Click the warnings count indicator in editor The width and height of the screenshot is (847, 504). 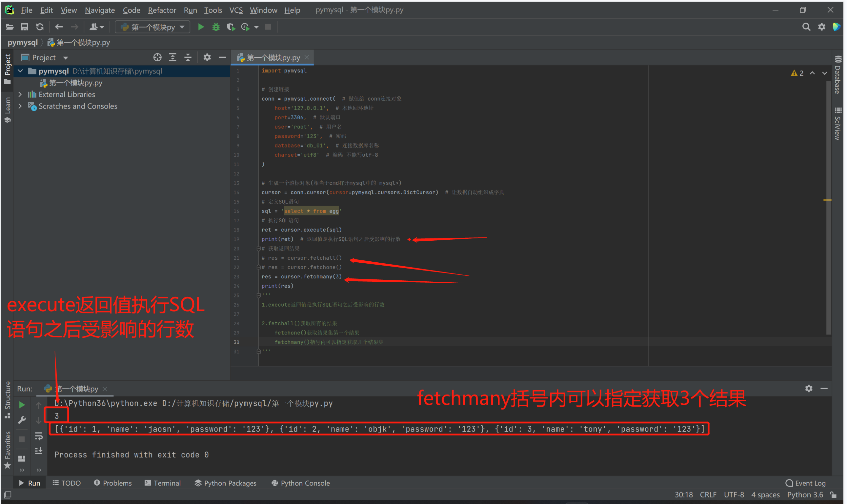[x=797, y=73]
